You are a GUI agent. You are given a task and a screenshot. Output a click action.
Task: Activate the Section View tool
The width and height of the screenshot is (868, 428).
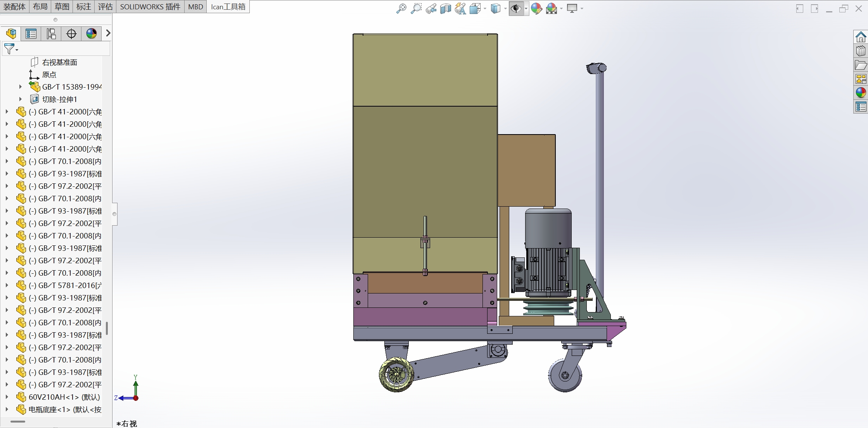click(x=445, y=9)
